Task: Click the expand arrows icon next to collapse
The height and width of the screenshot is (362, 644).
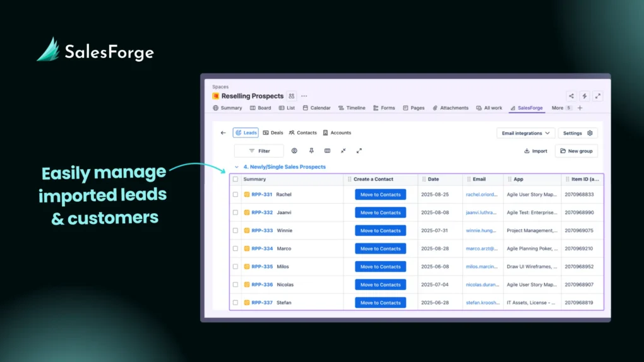Action: click(x=359, y=151)
